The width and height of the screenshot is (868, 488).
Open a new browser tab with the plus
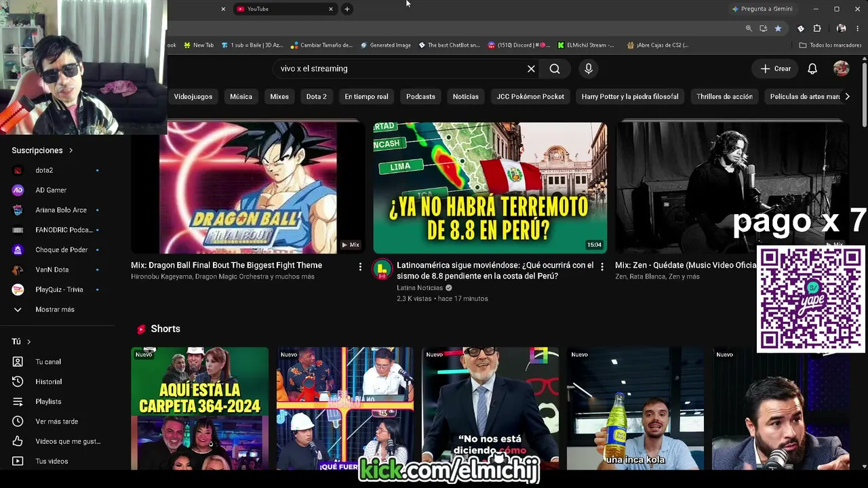[347, 9]
